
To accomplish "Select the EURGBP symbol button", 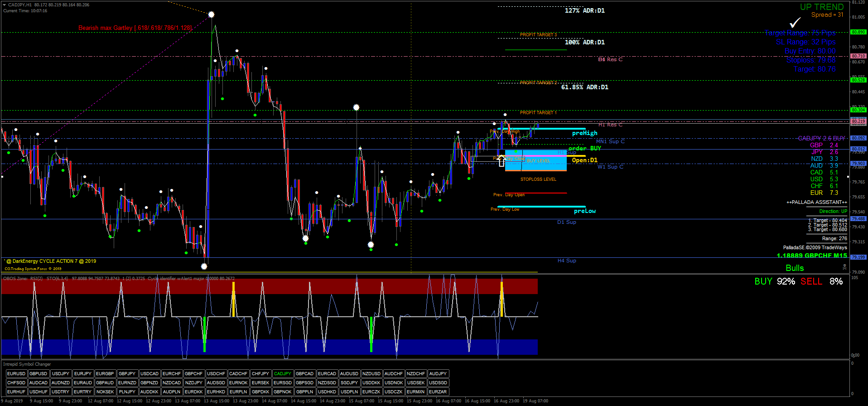I will (105, 374).
